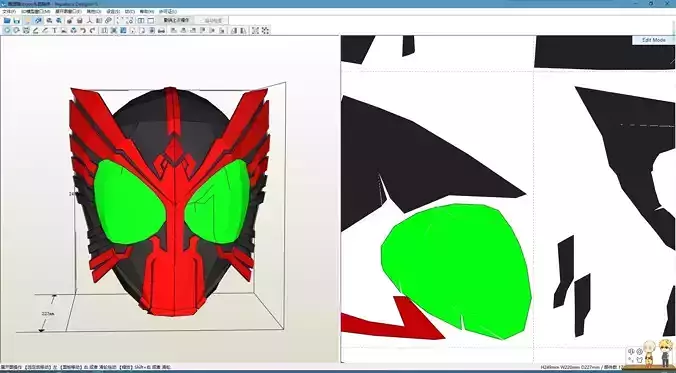The width and height of the screenshot is (676, 373).
Task: Click the last icon of second toolbar
Action: point(265,30)
